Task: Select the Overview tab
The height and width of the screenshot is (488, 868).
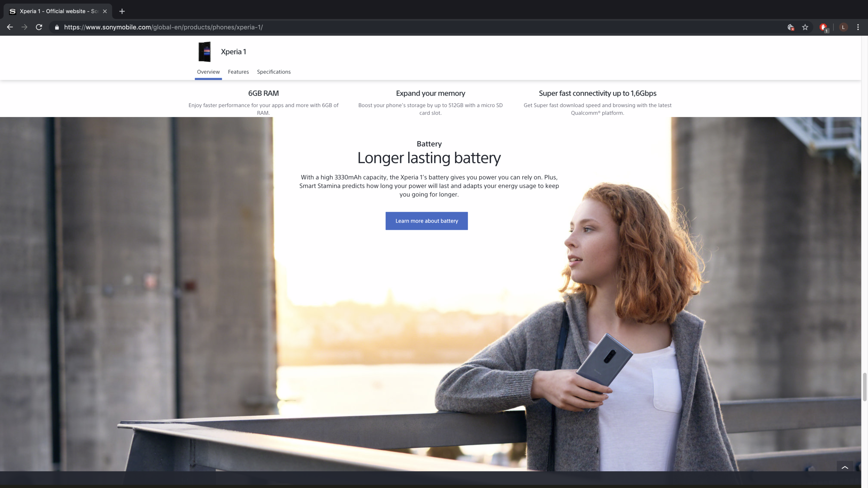Action: (x=208, y=72)
